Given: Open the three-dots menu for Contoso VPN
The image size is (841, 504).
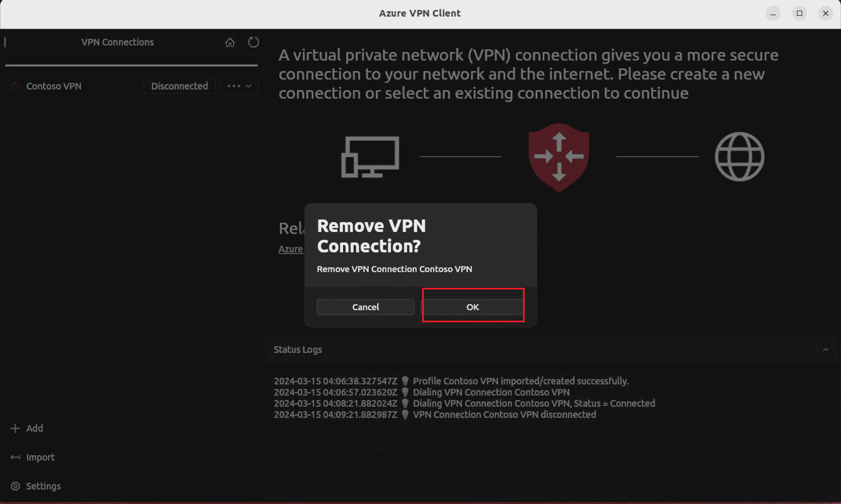Looking at the screenshot, I should pyautogui.click(x=239, y=86).
